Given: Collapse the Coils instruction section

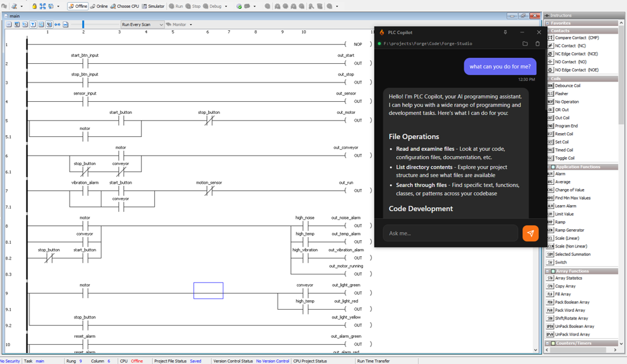Looking at the screenshot, I should [549, 78].
